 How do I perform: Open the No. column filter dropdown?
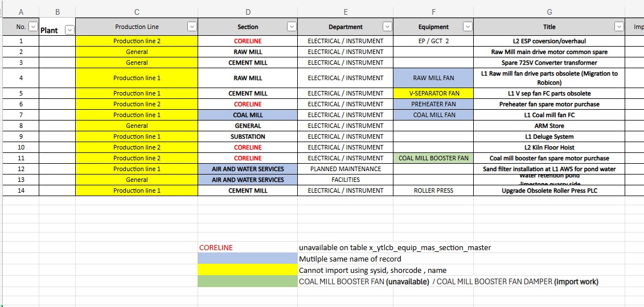click(x=32, y=27)
